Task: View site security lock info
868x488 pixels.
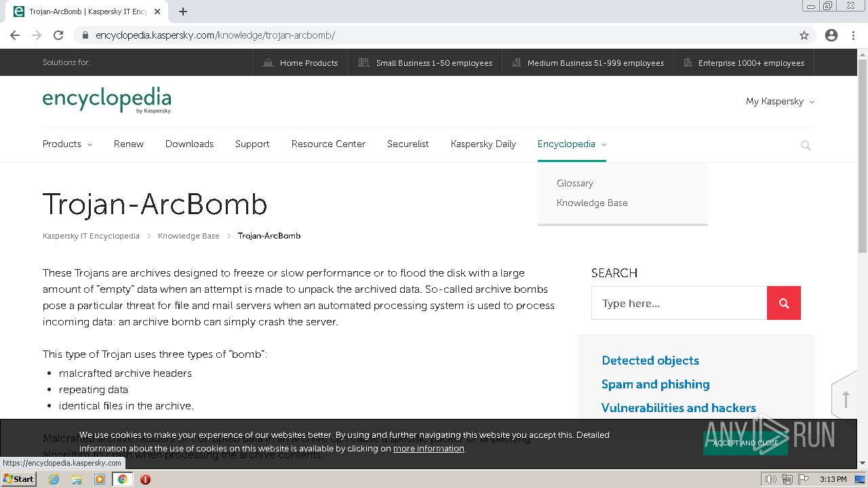Action: point(85,35)
